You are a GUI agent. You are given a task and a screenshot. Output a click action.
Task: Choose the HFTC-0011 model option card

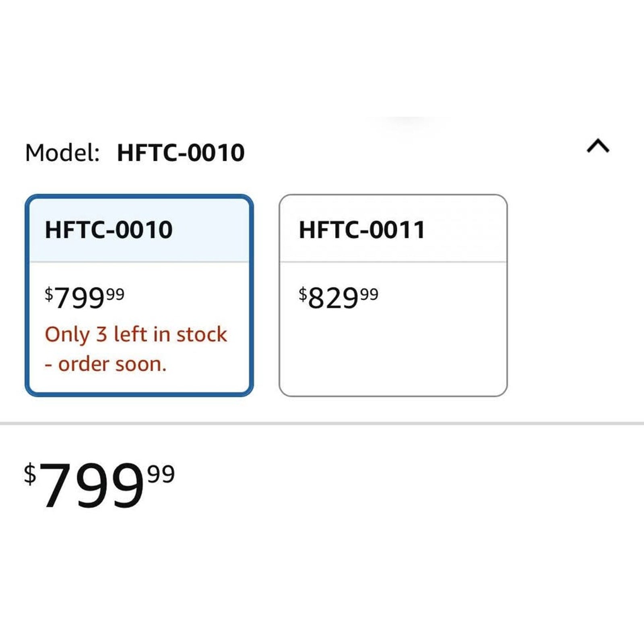(393, 295)
